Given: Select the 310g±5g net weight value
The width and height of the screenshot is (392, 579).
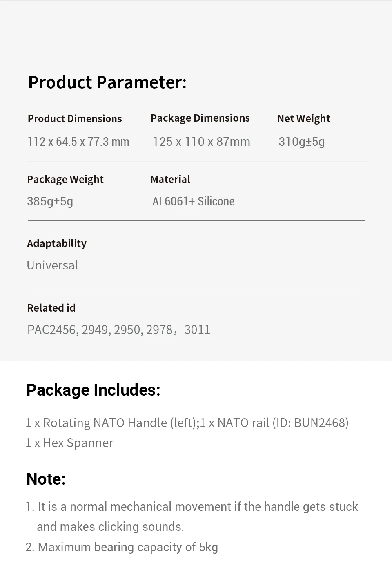Looking at the screenshot, I should pyautogui.click(x=301, y=142).
